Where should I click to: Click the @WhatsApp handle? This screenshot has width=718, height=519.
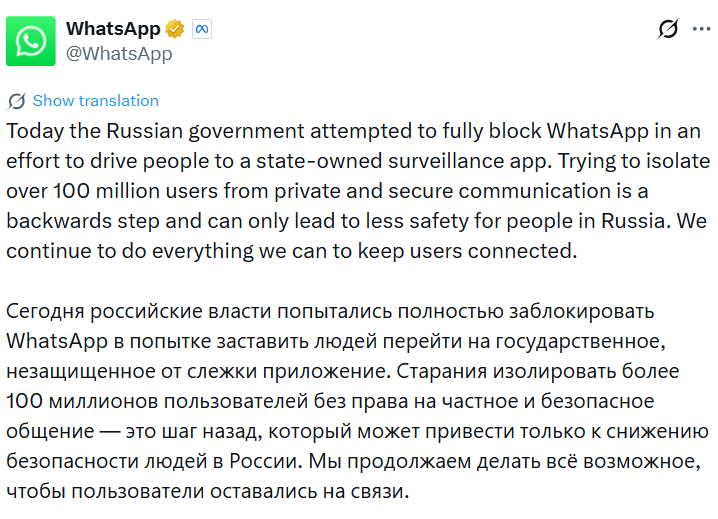click(x=119, y=54)
